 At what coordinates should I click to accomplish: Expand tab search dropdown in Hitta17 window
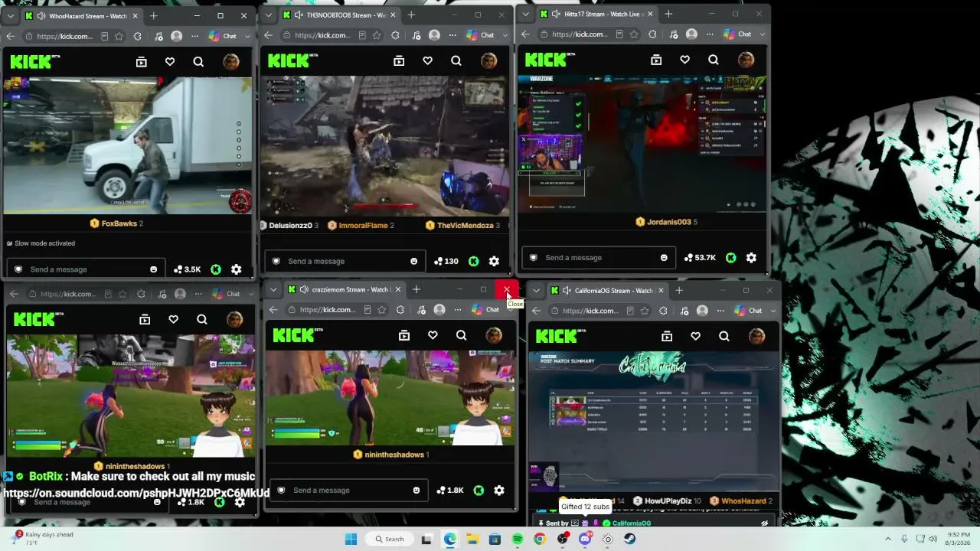point(525,14)
